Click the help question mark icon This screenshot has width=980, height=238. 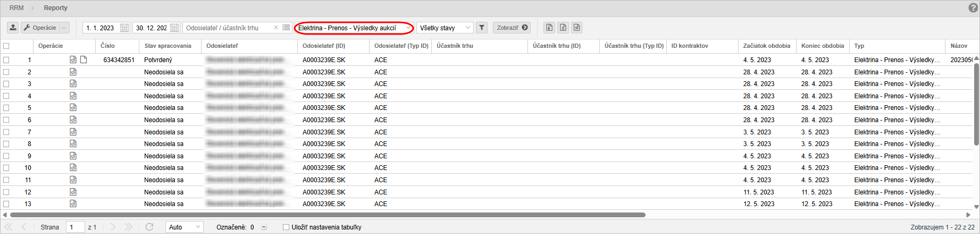point(974,8)
